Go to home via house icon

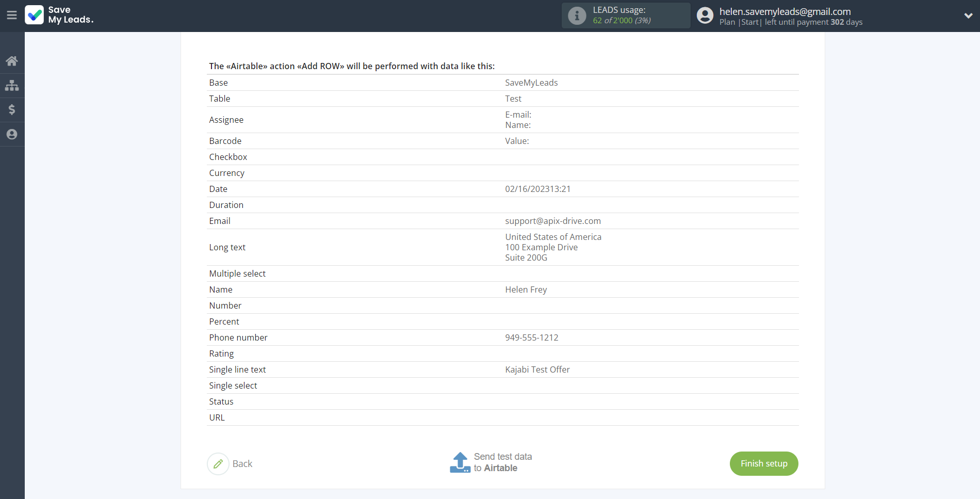pos(12,61)
